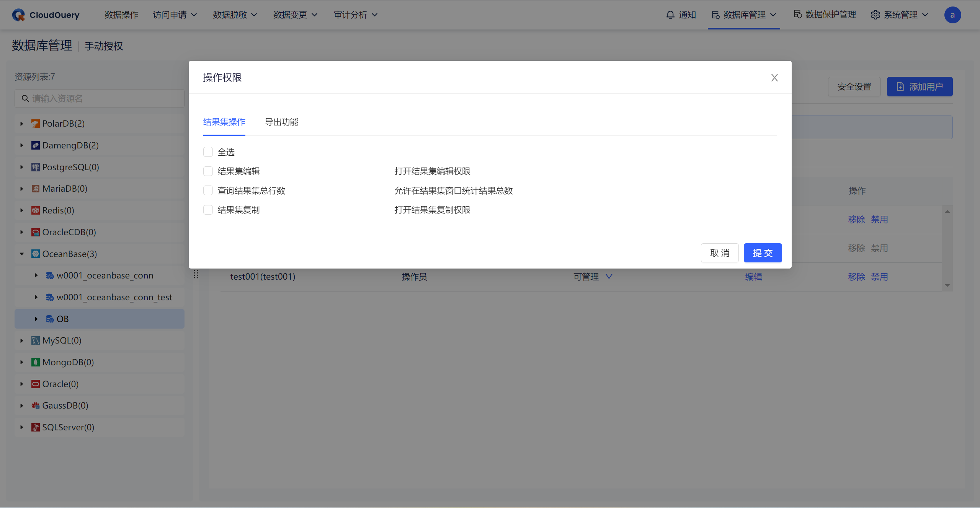980x508 pixels.
Task: Click the GaussDB icon in the resource tree
Action: click(36, 405)
